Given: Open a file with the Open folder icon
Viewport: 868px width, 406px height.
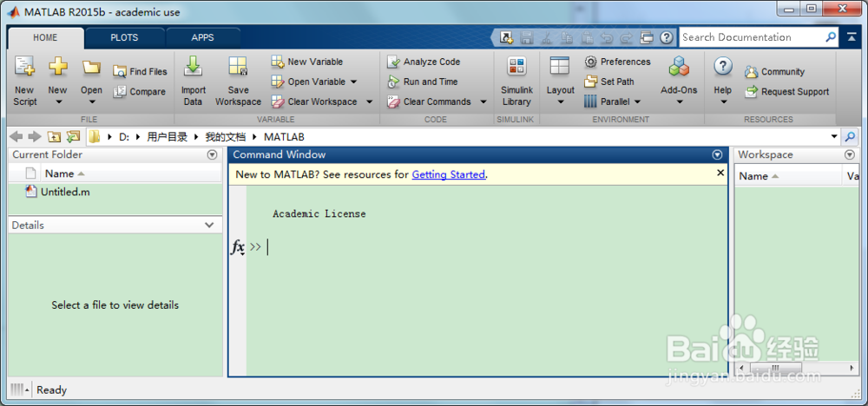Looking at the screenshot, I should point(91,67).
